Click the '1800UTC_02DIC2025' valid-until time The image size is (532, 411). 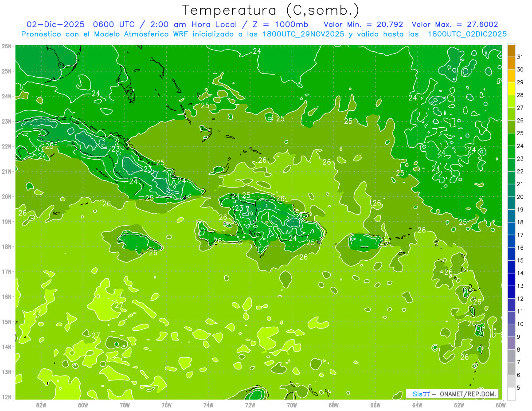point(468,34)
